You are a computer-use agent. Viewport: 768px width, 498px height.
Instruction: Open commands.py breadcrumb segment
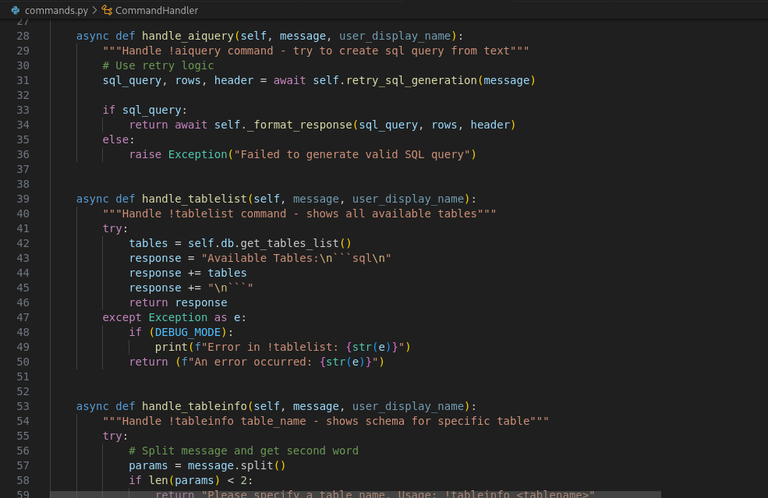coord(56,10)
